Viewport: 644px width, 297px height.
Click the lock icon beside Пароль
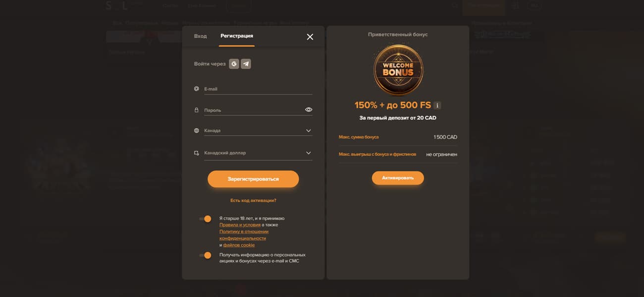(x=197, y=110)
